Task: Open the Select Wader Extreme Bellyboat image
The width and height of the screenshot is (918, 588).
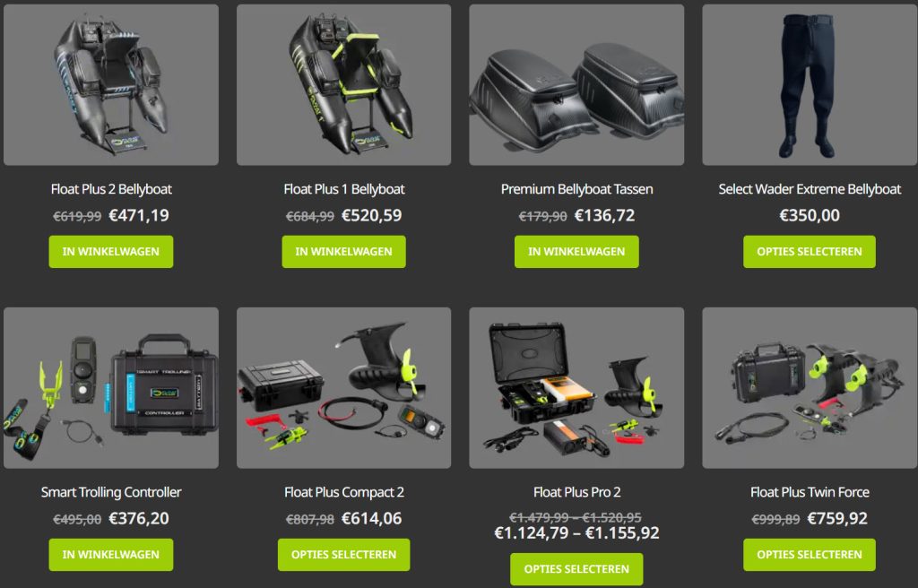Action: pyautogui.click(x=810, y=85)
